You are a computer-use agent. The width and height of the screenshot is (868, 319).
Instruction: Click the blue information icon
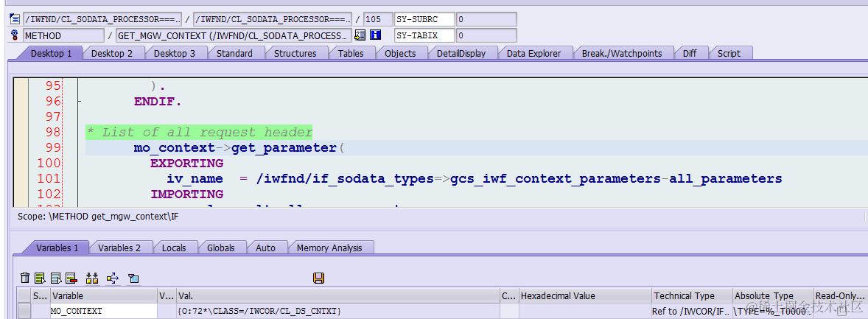point(375,35)
